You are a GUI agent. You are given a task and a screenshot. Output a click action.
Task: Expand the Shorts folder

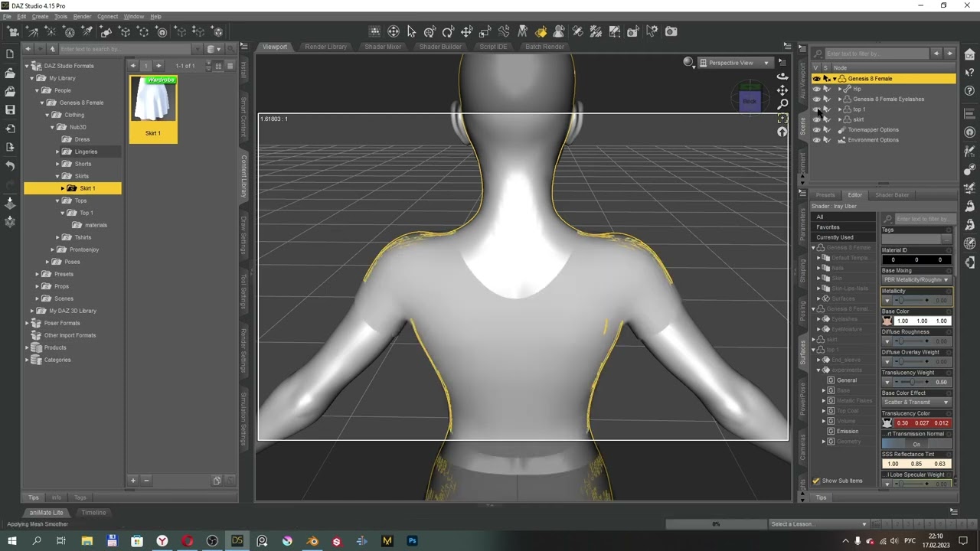57,164
